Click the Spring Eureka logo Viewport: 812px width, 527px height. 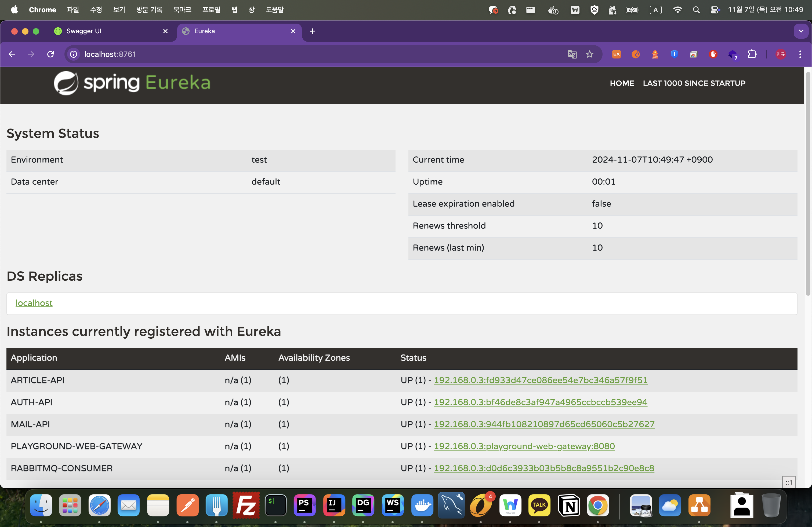tap(132, 83)
